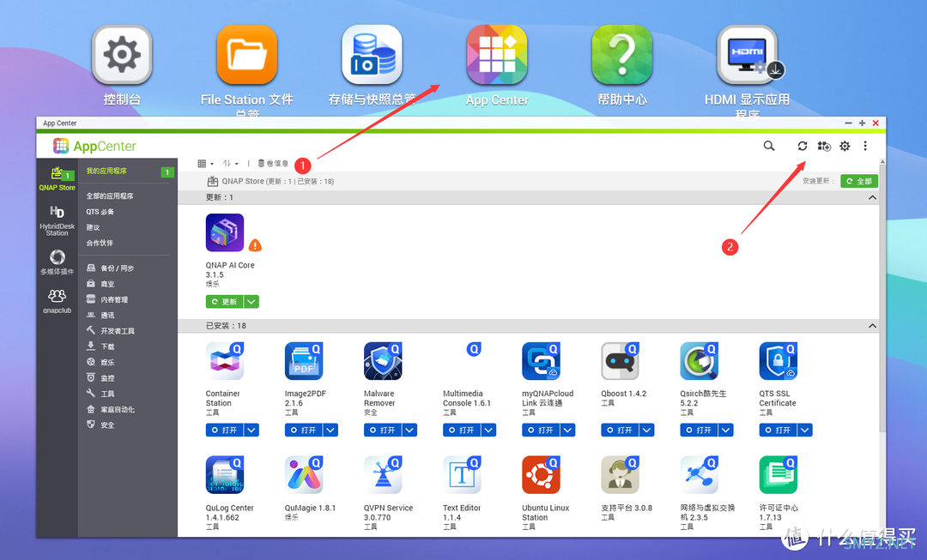Image resolution: width=927 pixels, height=560 pixels.
Task: Click the 许可证中心 app icon
Action: point(779,475)
